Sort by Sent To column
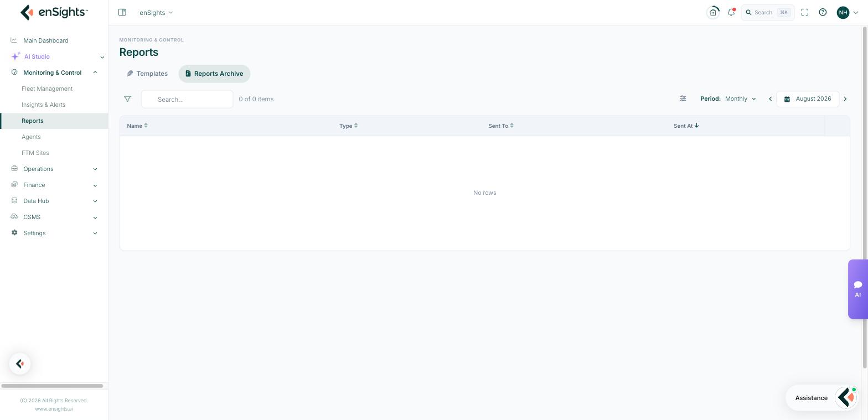 pos(501,126)
